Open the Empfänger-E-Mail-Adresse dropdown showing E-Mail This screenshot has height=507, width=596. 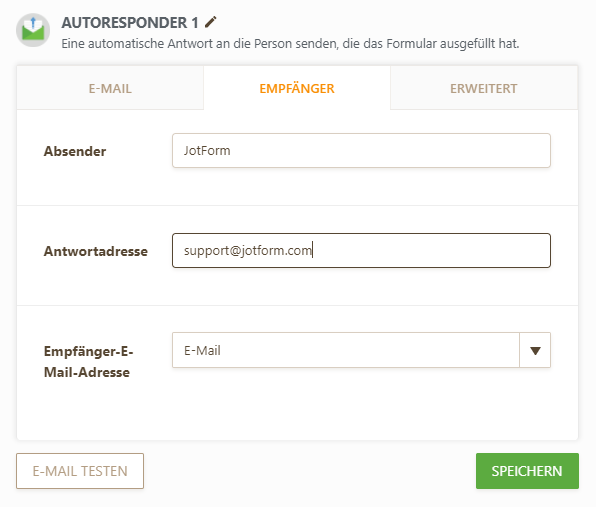click(361, 350)
